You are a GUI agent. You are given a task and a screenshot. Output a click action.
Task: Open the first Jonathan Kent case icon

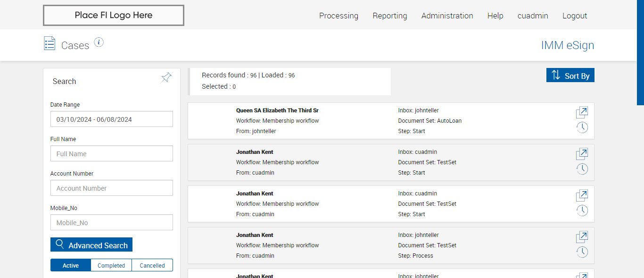click(x=582, y=154)
